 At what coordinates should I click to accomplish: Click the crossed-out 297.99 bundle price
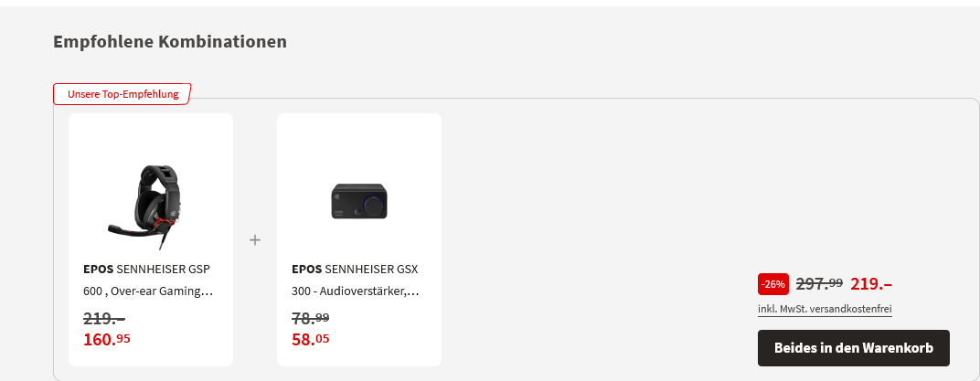tap(819, 283)
